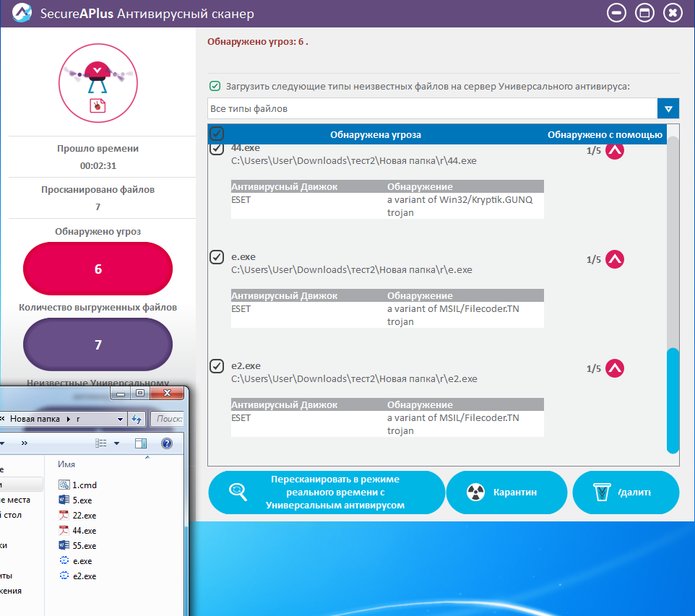This screenshot has height=616, width=695.
Task: Click 'Обнаружена угроза' column header
Action: click(376, 135)
